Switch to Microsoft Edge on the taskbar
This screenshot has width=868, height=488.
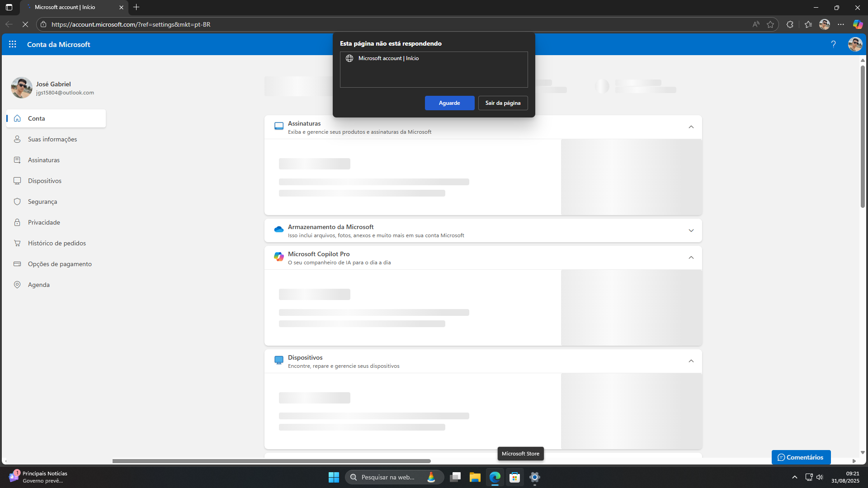(495, 477)
